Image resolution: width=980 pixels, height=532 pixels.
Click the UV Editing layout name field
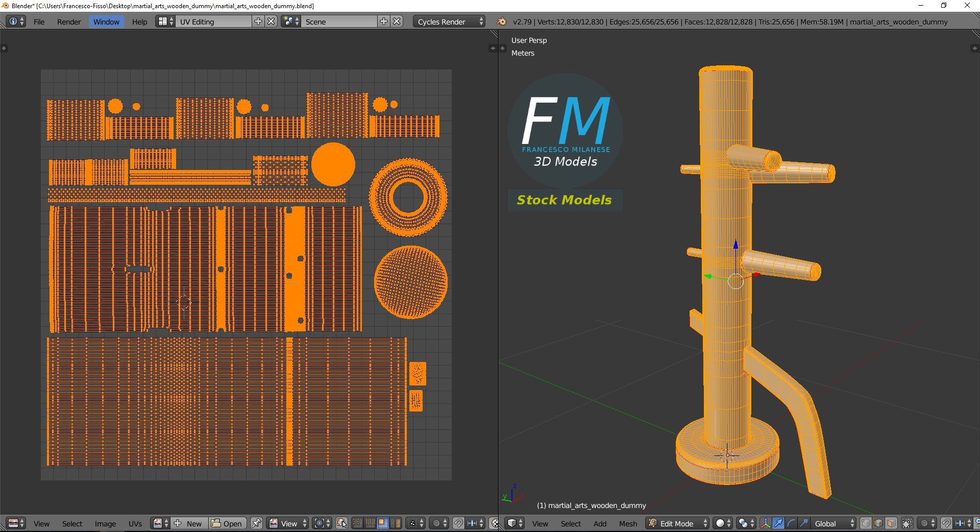213,21
